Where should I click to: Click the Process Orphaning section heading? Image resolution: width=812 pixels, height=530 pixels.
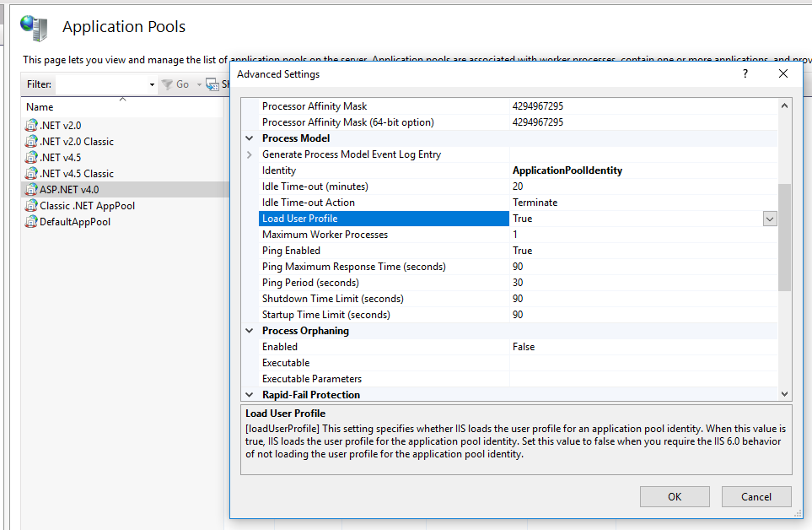click(305, 331)
